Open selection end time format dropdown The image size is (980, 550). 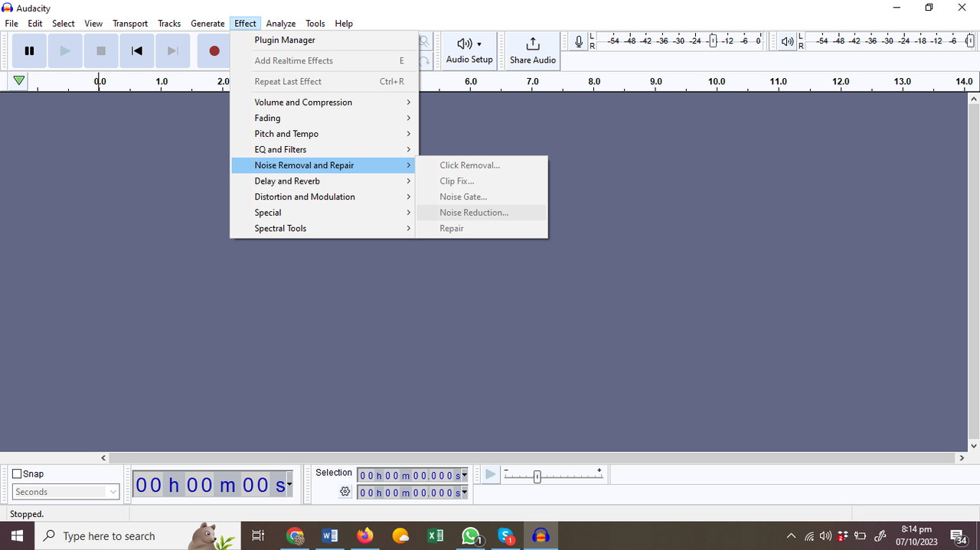click(x=465, y=493)
